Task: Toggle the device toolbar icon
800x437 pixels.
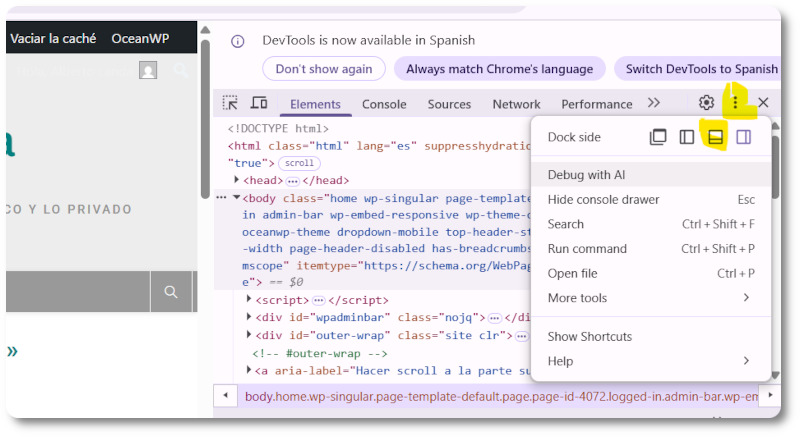Action: (x=259, y=102)
